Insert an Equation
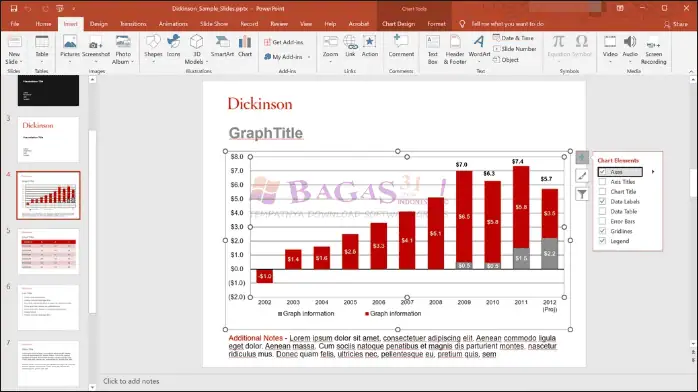Image resolution: width=698 pixels, height=392 pixels. pyautogui.click(x=558, y=47)
